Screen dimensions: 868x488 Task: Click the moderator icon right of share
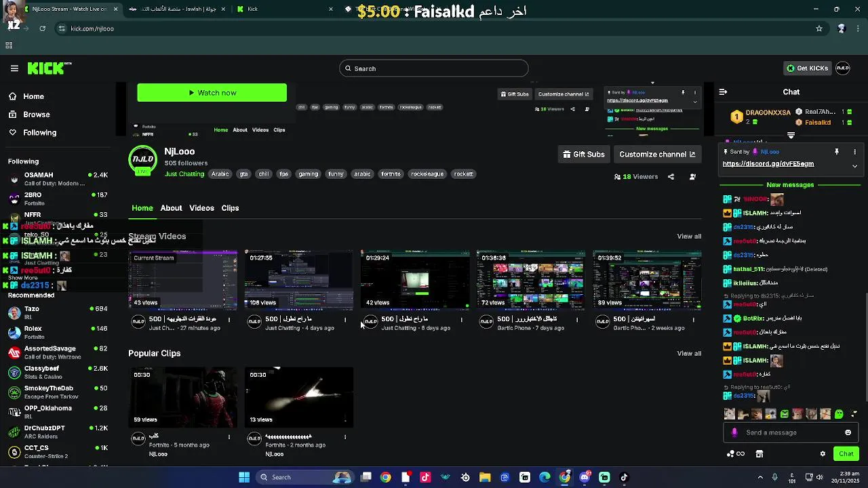[692, 177]
